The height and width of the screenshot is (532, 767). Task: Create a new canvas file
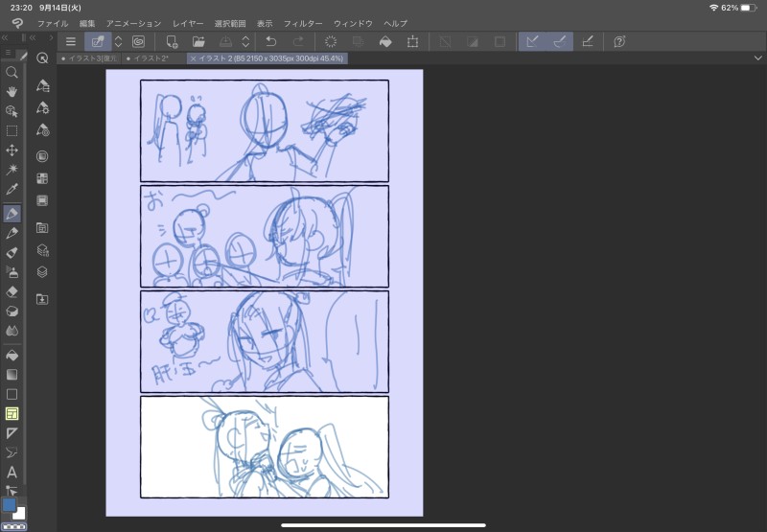[x=172, y=41]
